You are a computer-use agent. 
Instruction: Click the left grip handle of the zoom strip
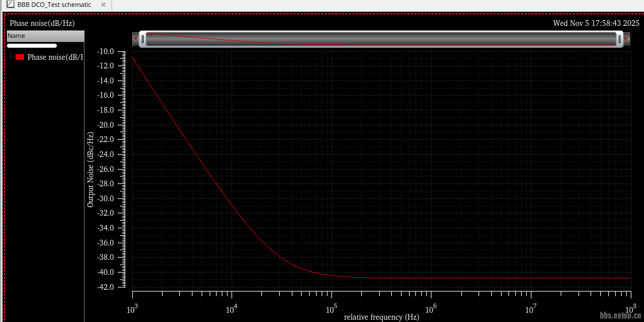click(x=143, y=39)
